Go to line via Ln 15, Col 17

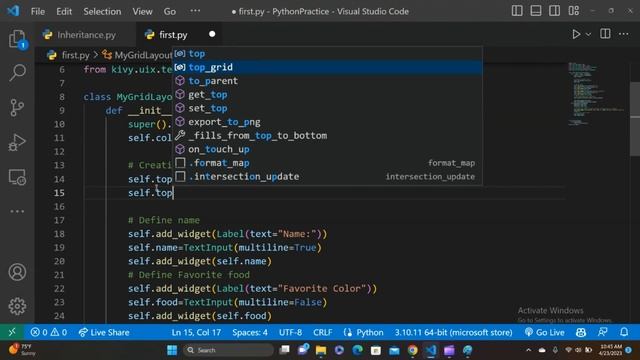(196, 332)
